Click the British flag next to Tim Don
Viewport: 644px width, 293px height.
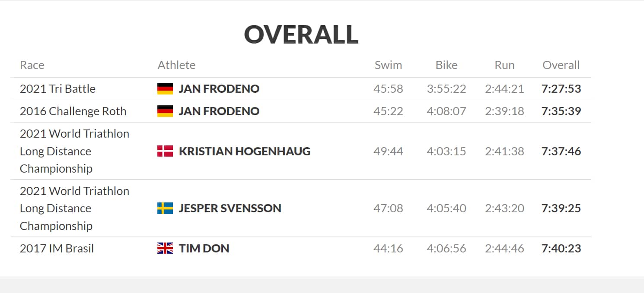pyautogui.click(x=165, y=249)
